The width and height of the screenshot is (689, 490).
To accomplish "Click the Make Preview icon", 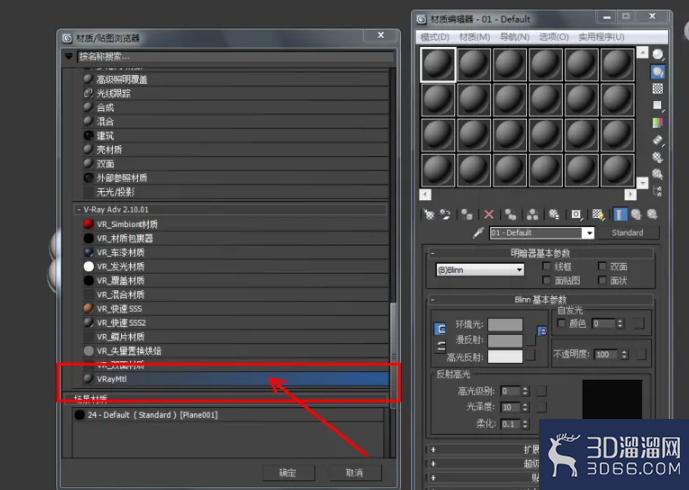I will tap(658, 140).
